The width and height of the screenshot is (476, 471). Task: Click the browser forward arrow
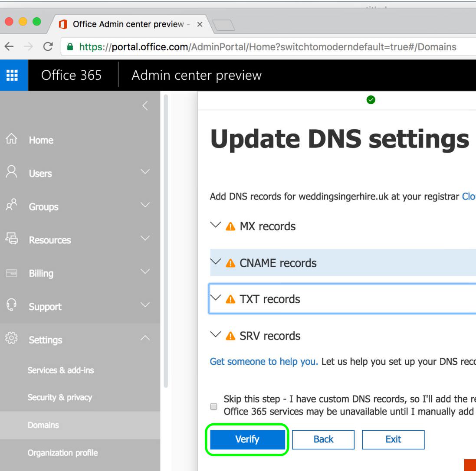(28, 47)
